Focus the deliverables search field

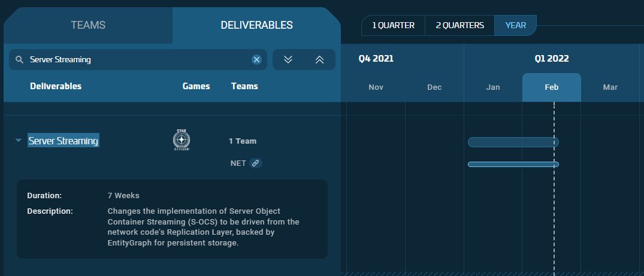pos(138,59)
